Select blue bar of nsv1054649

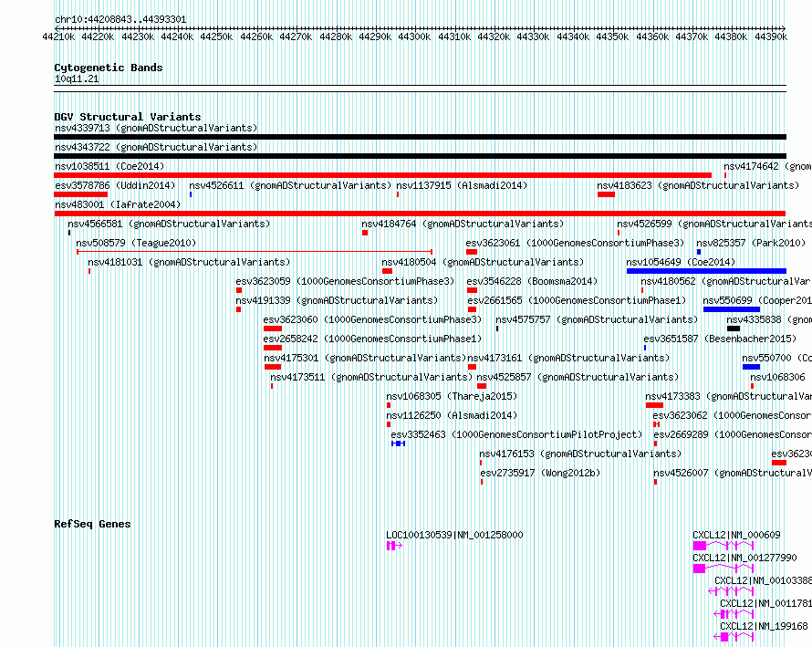706,271
